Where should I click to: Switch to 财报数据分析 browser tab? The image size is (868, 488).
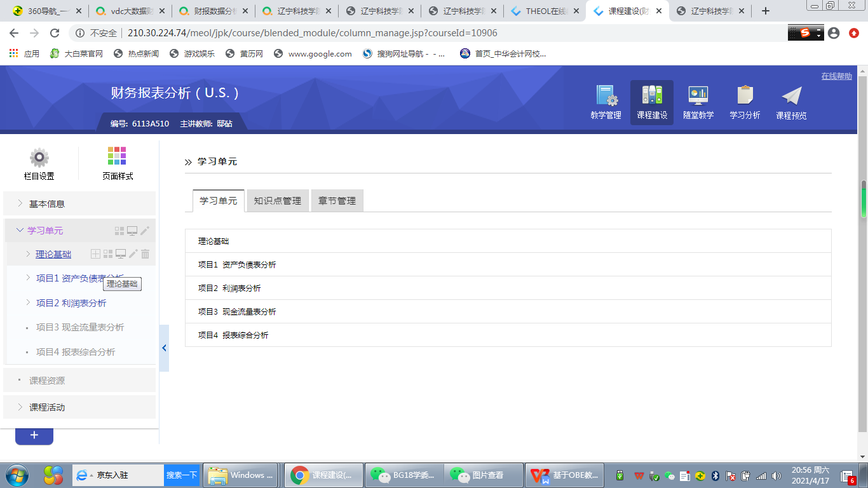pyautogui.click(x=213, y=11)
